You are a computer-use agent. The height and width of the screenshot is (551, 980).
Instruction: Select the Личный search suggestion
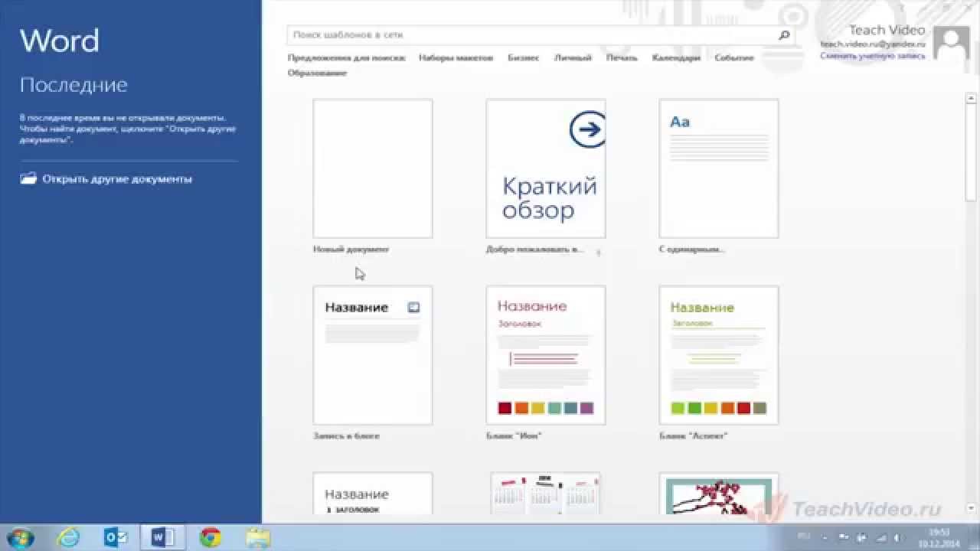573,57
